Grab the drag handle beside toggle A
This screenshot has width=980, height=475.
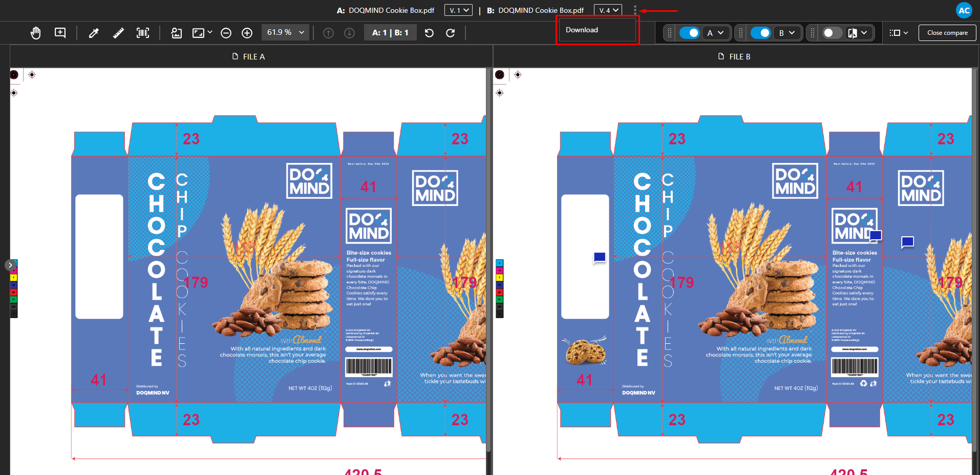[x=670, y=33]
